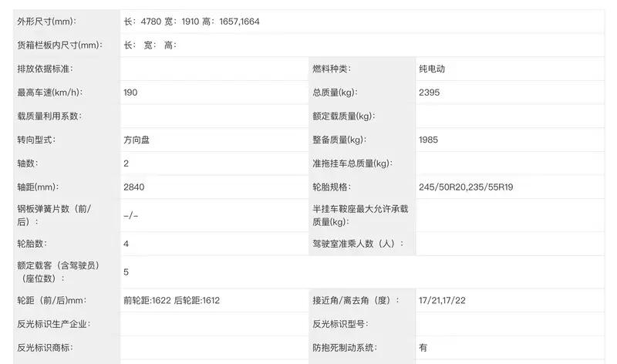Screen dimensions: 617x364
Task: Select the 前轮距:1622 后轮距:1612 track value
Action: [x=171, y=300]
